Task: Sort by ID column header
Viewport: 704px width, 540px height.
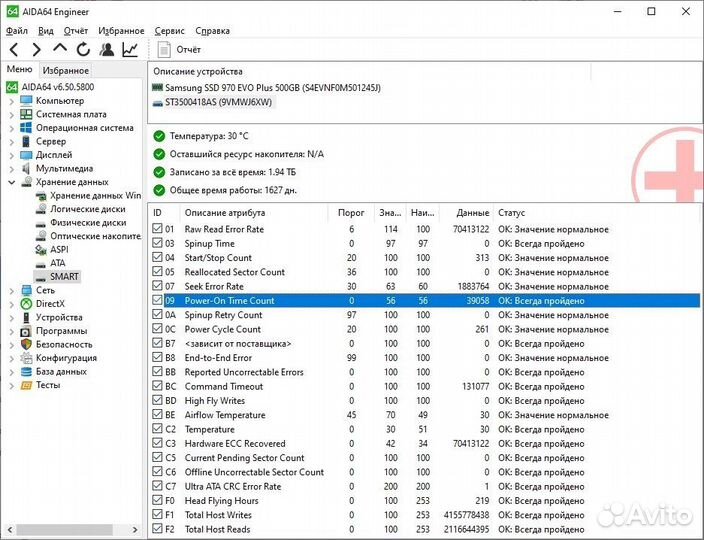Action: [158, 212]
